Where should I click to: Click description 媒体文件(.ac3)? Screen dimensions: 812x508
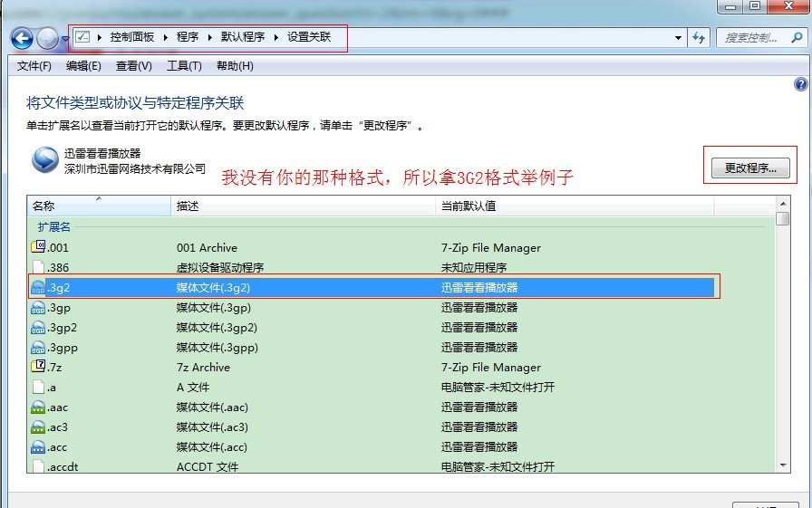tap(212, 427)
